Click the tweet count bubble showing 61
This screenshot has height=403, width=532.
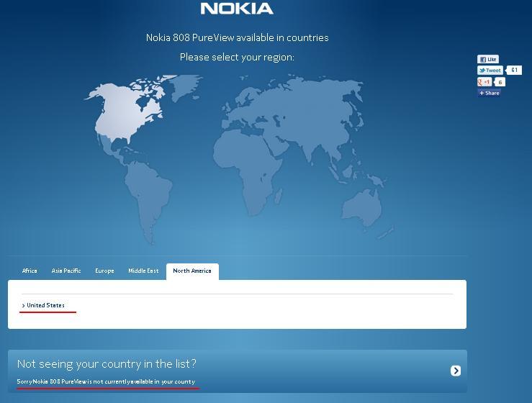[x=514, y=71]
